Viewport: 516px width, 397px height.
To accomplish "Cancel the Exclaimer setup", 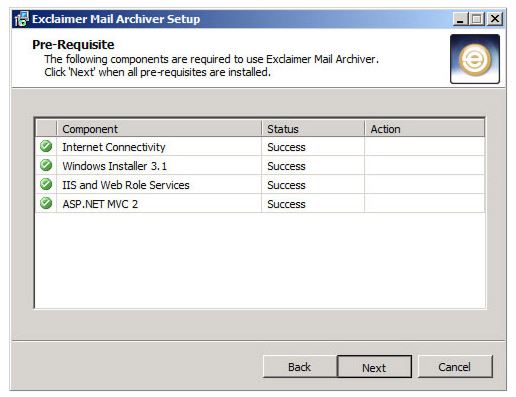I will (455, 367).
